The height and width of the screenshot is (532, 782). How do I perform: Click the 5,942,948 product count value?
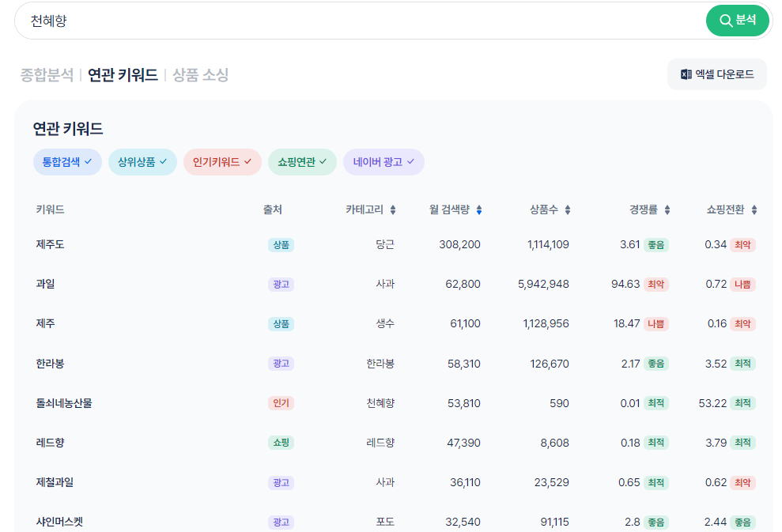pyautogui.click(x=543, y=284)
